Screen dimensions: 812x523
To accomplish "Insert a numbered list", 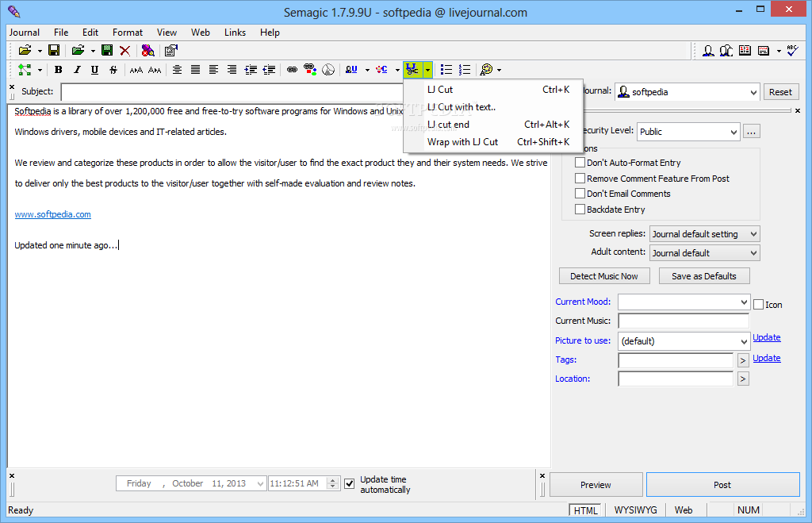I will pos(465,70).
